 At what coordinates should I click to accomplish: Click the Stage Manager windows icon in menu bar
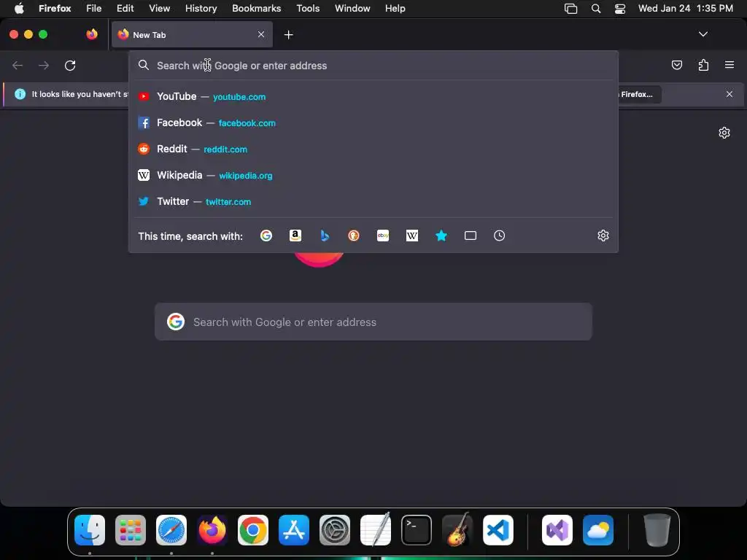pyautogui.click(x=570, y=9)
